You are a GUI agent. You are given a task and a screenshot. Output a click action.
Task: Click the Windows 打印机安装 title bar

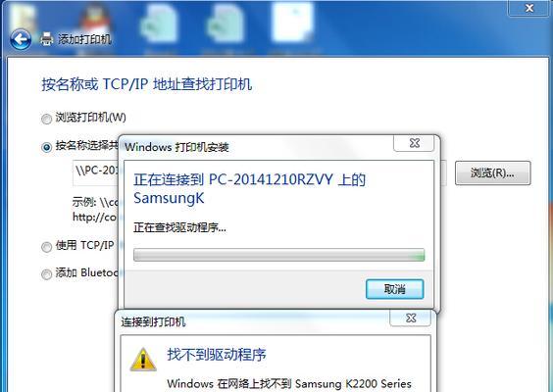[x=258, y=147]
